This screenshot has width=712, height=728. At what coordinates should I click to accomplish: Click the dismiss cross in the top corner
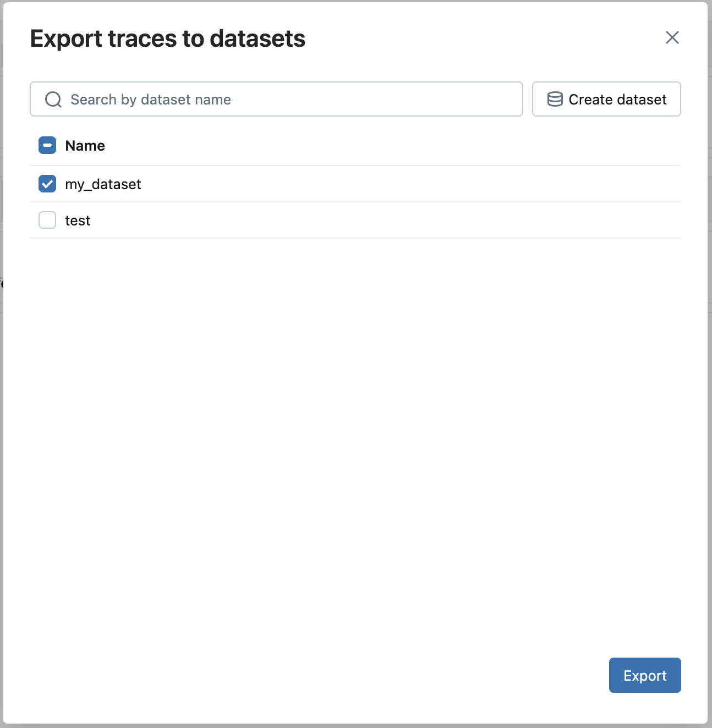(x=672, y=38)
